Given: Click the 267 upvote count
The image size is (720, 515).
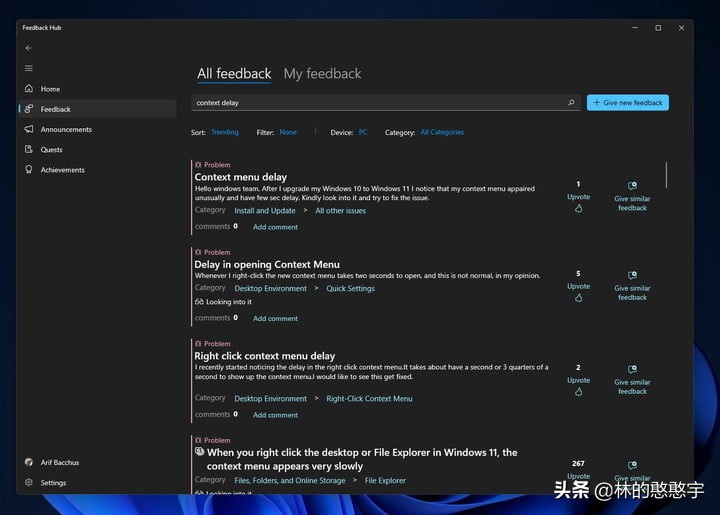Looking at the screenshot, I should (578, 464).
